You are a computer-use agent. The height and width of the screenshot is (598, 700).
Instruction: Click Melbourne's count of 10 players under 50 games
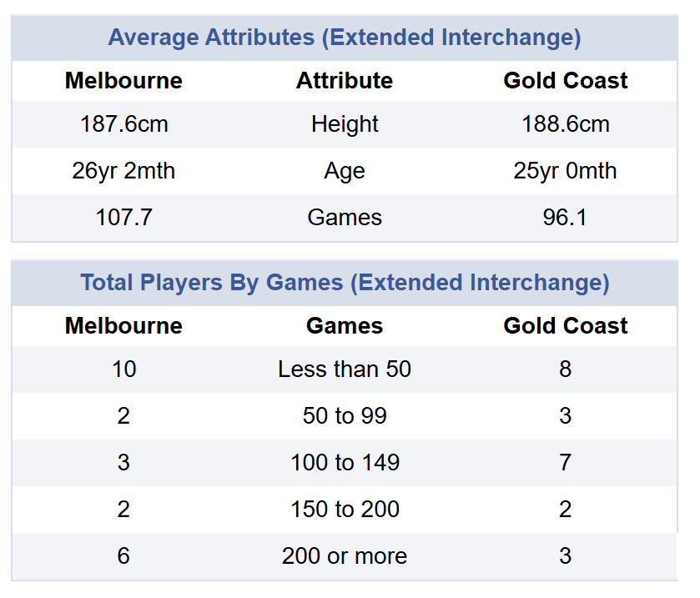123,369
